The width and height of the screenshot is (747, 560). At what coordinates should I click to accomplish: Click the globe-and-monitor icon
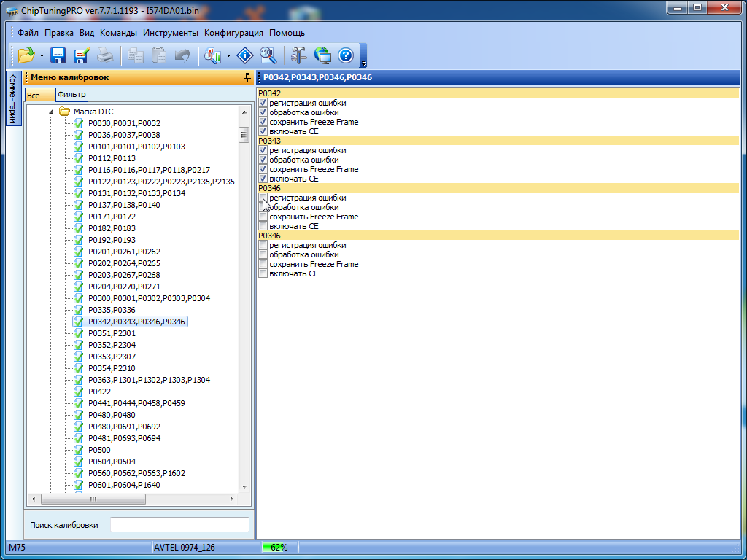322,55
